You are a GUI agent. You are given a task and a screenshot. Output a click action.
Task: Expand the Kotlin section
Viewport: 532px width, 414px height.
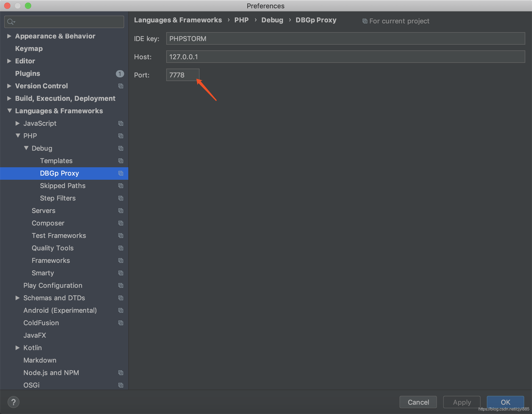pos(18,348)
